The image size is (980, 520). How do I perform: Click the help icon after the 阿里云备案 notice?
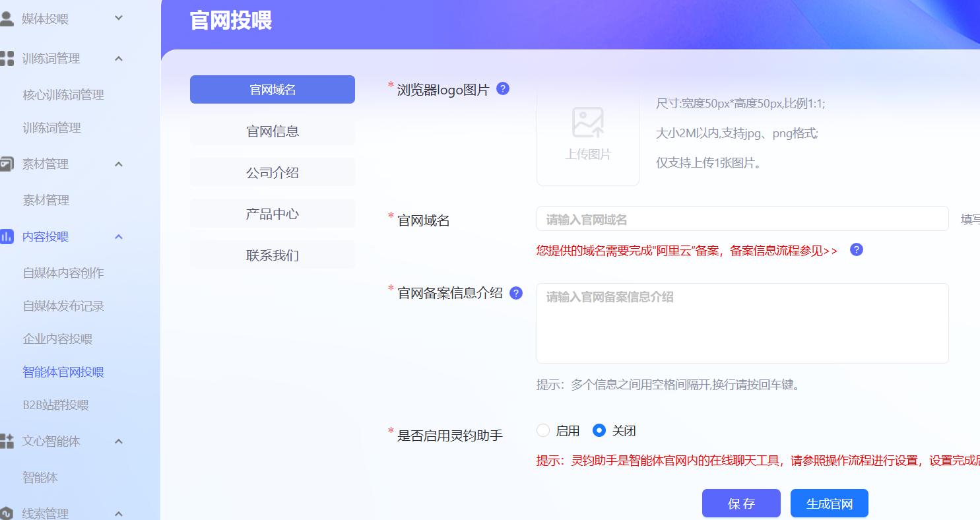(856, 249)
